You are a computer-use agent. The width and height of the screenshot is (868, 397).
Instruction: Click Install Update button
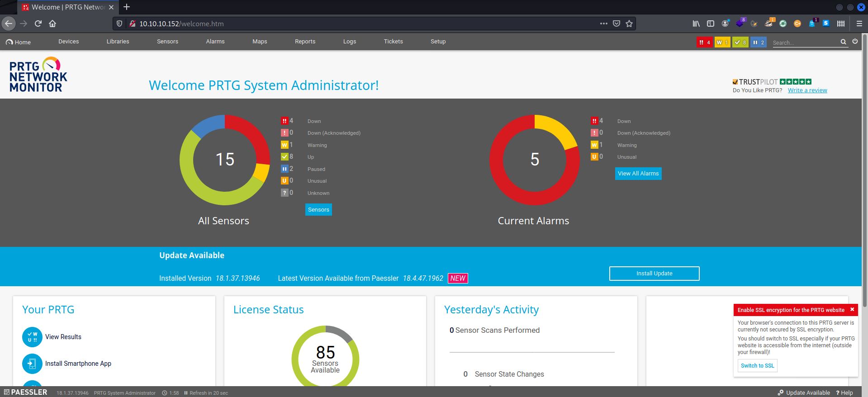654,274
